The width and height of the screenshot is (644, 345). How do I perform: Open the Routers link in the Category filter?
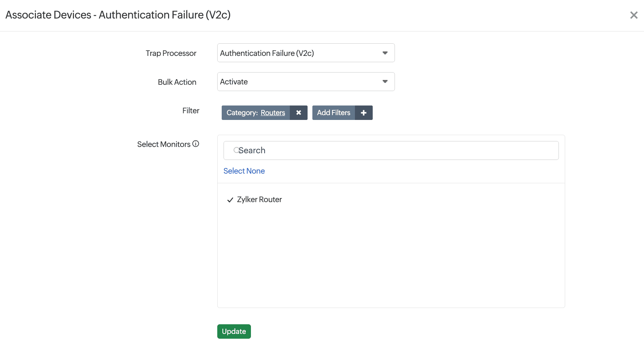[273, 113]
